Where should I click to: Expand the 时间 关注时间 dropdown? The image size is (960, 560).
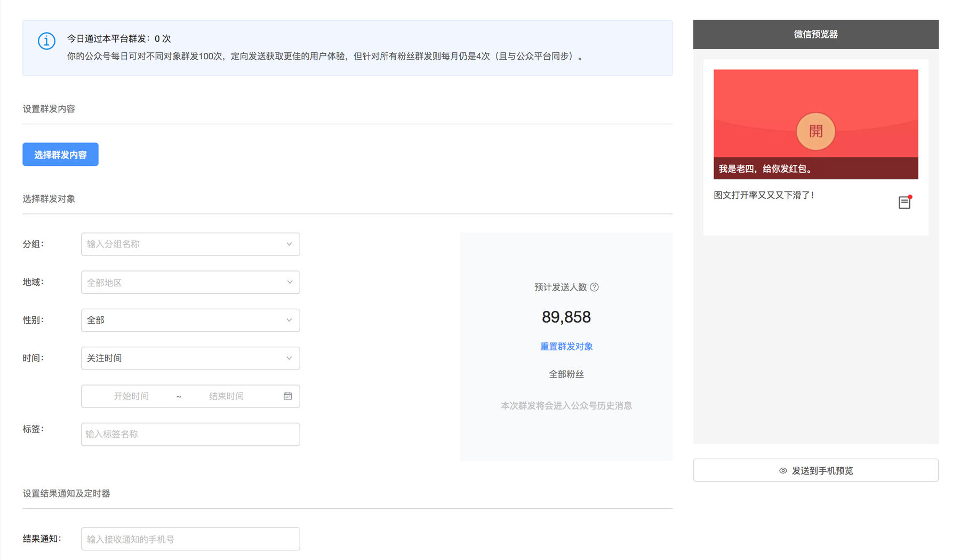190,358
